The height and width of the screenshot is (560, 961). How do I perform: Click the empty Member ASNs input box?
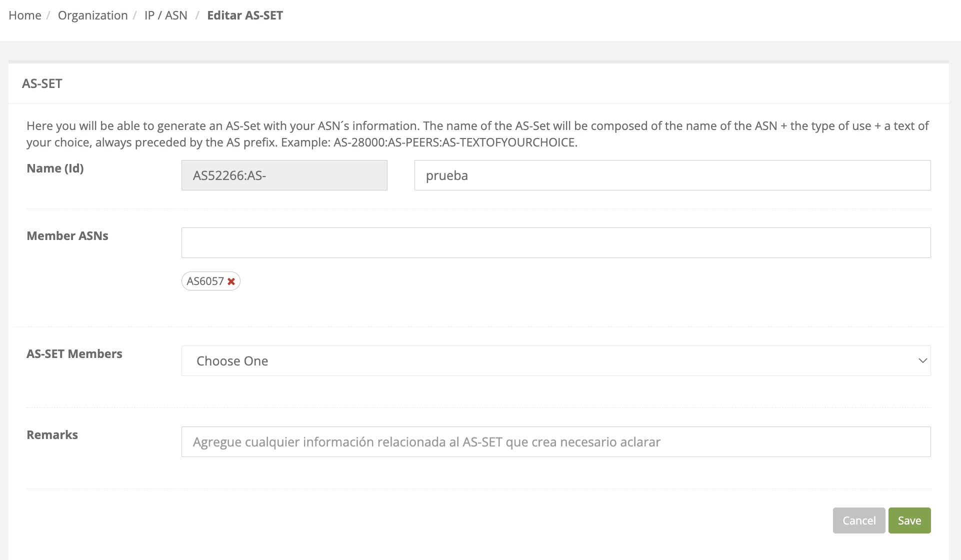555,243
